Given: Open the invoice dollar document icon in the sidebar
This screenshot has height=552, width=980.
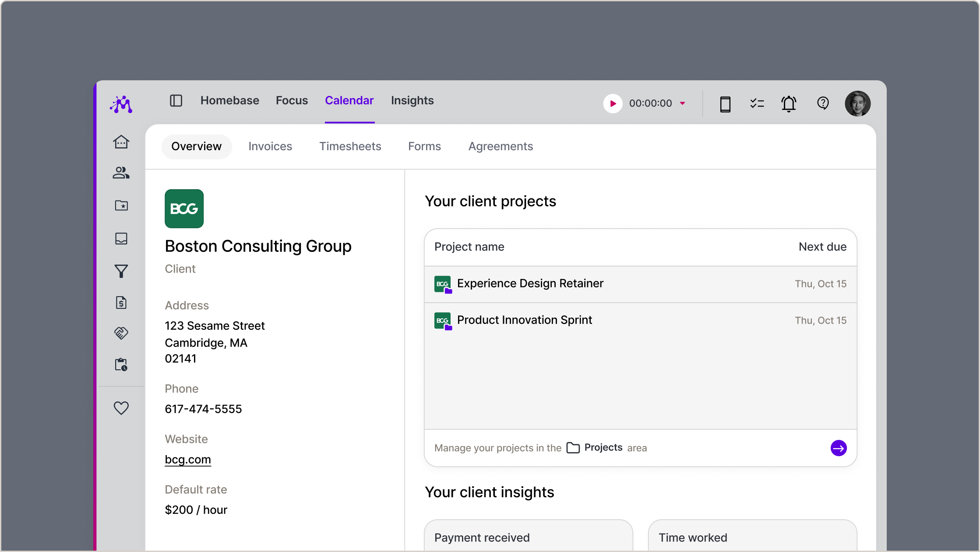Looking at the screenshot, I should 121,303.
